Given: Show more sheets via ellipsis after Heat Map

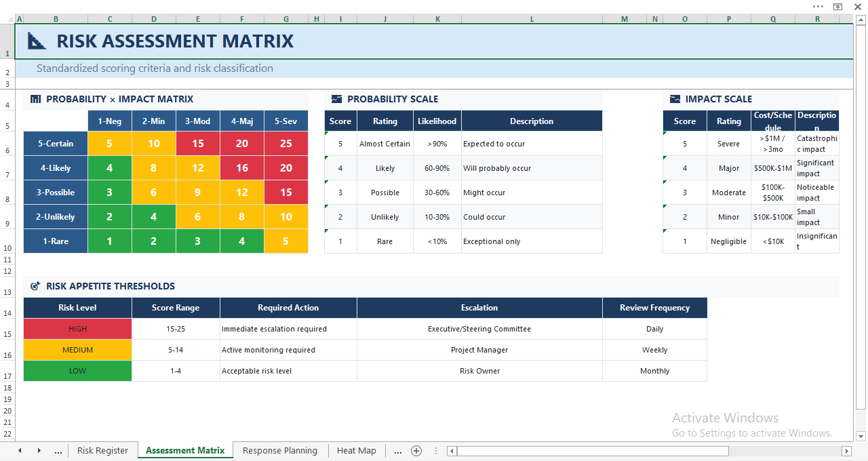Looking at the screenshot, I should [398, 451].
